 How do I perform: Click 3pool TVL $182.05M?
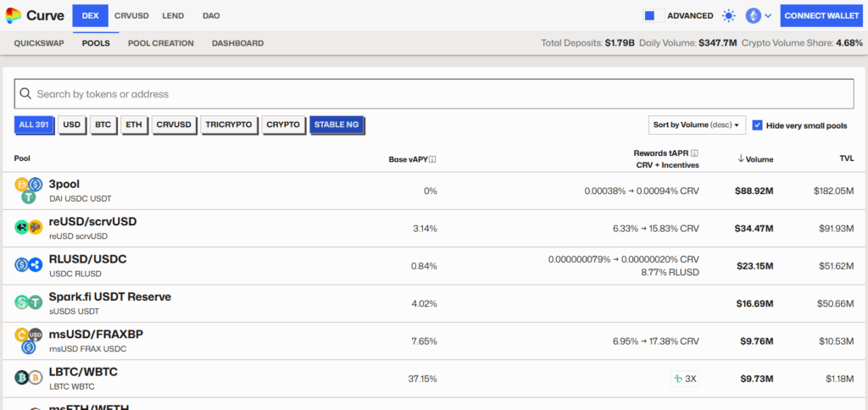tap(834, 191)
